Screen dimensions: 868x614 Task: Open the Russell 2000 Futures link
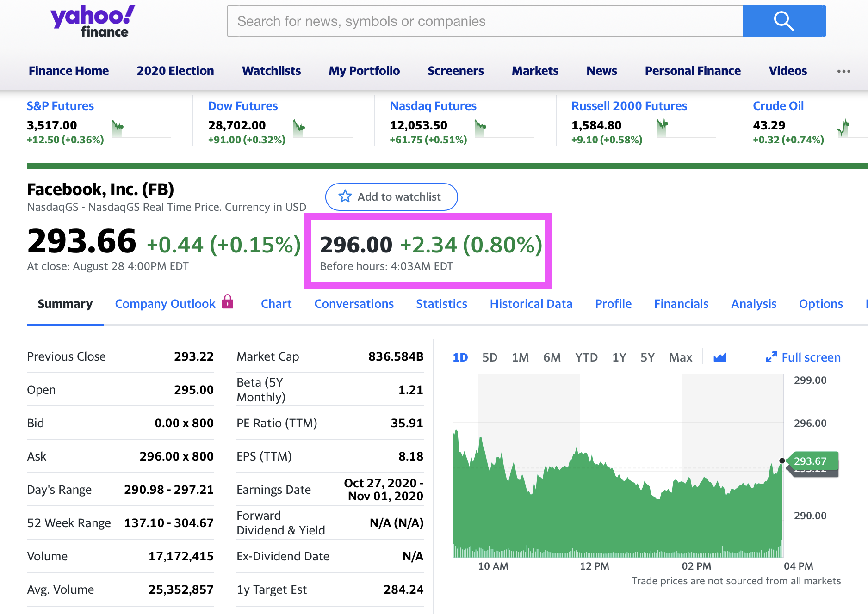point(629,106)
